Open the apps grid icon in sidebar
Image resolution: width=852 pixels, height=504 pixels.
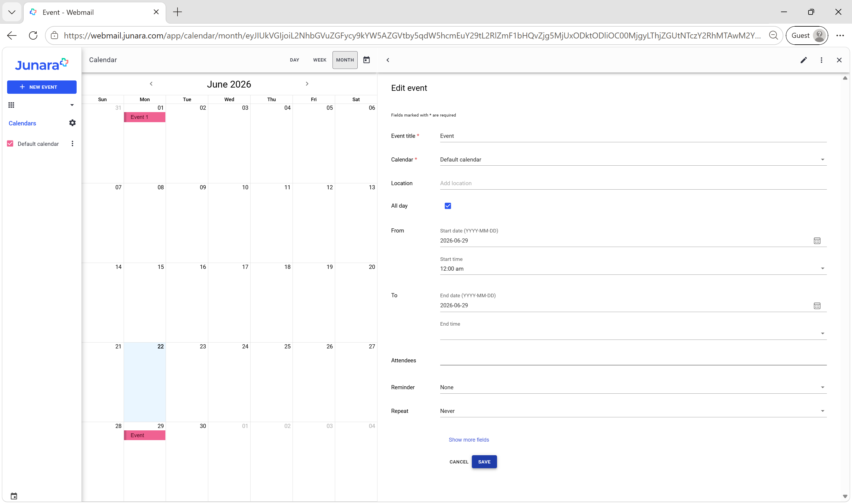click(11, 105)
